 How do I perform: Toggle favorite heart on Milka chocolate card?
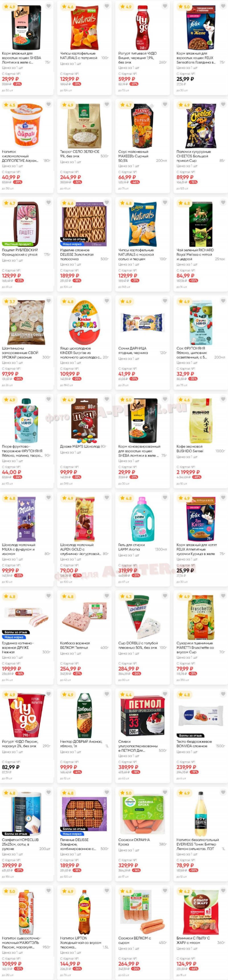(x=49, y=498)
